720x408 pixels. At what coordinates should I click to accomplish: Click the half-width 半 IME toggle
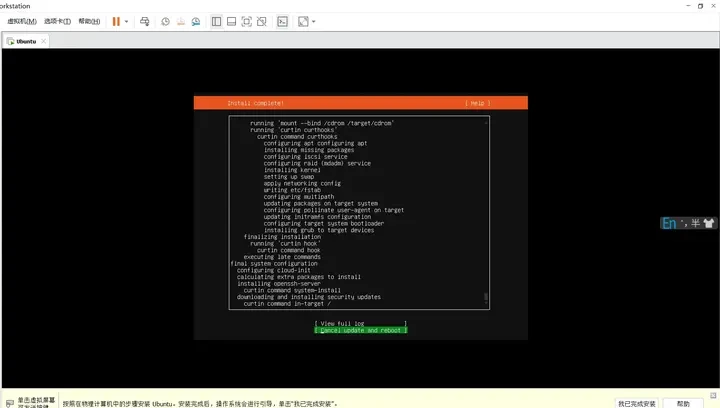point(696,224)
